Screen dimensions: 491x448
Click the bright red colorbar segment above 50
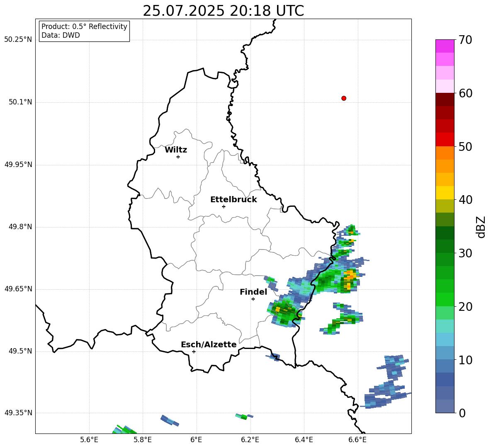point(445,140)
